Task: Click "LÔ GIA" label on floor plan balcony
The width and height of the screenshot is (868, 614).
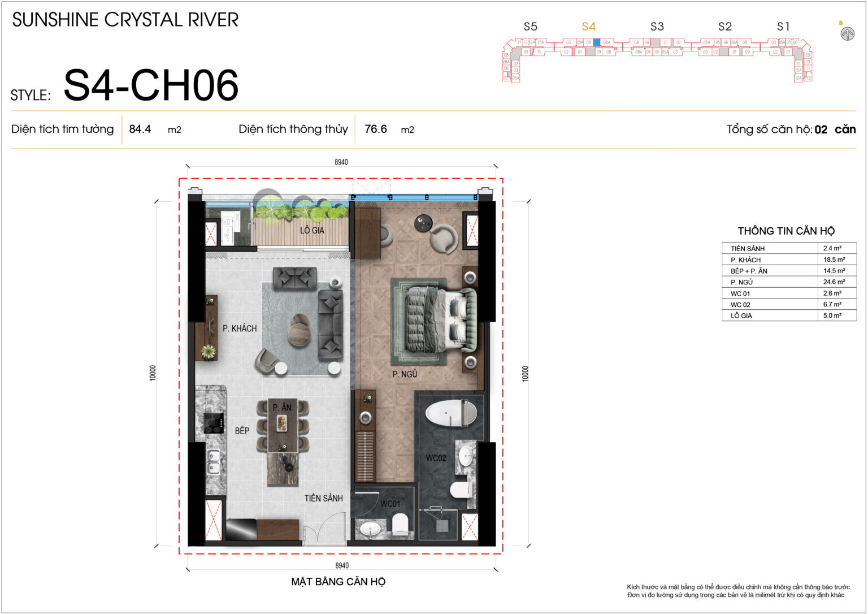Action: point(312,231)
